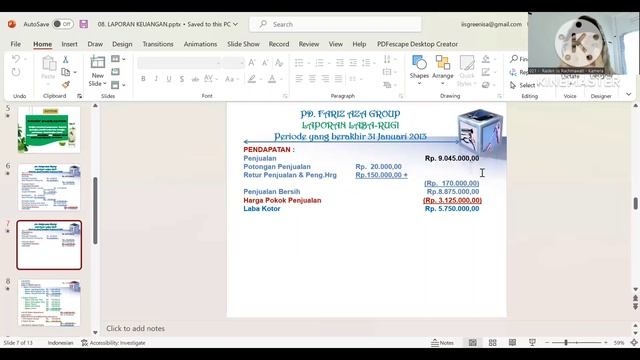Open the Shapes gallery
Image resolution: width=640 pixels, height=360 pixels.
(x=419, y=69)
